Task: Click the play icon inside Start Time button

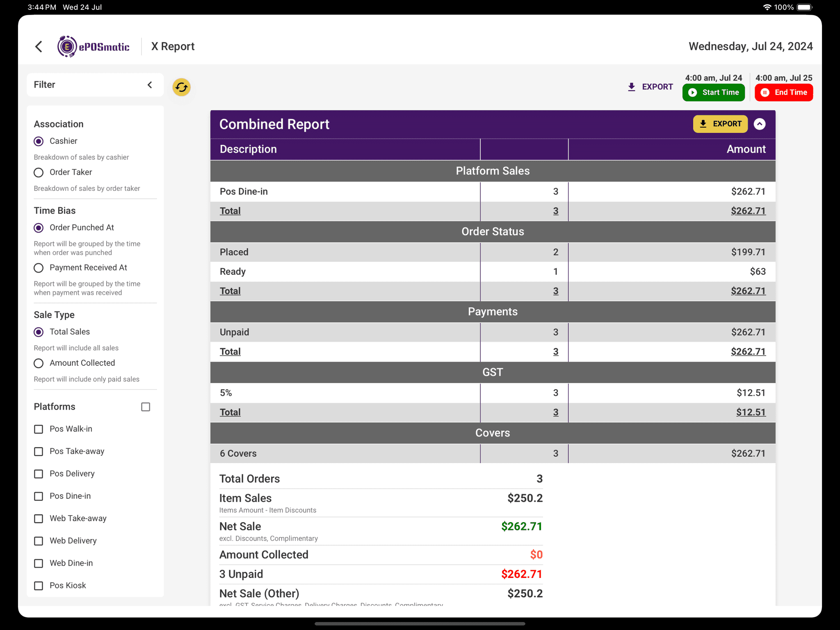Action: (693, 92)
